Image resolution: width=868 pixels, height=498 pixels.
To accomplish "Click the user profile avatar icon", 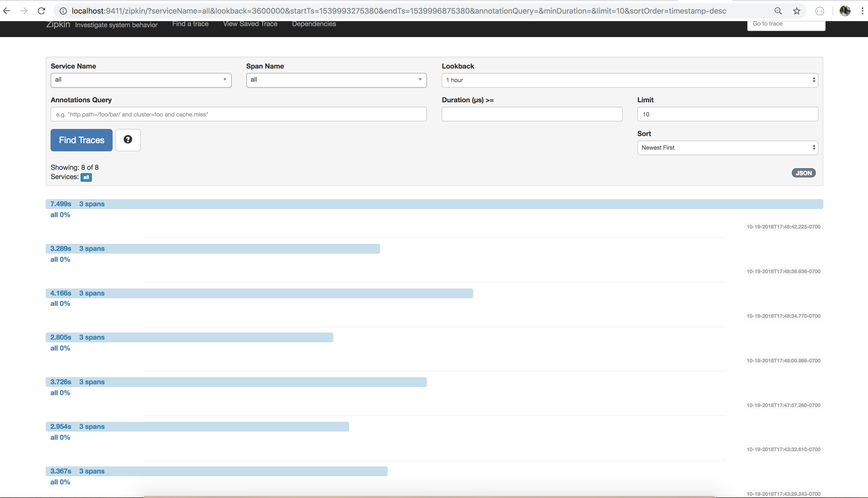I will pyautogui.click(x=845, y=11).
